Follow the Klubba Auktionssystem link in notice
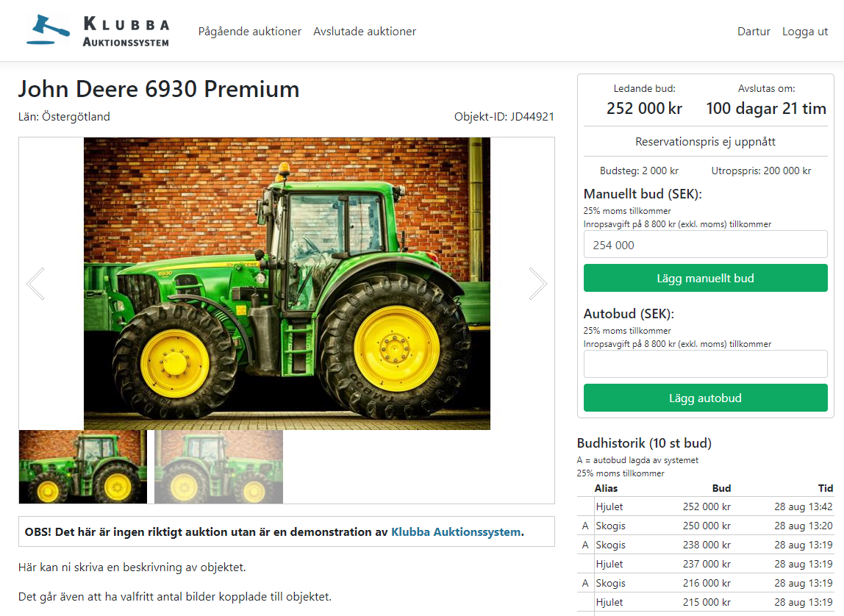The image size is (844, 616). [x=457, y=532]
